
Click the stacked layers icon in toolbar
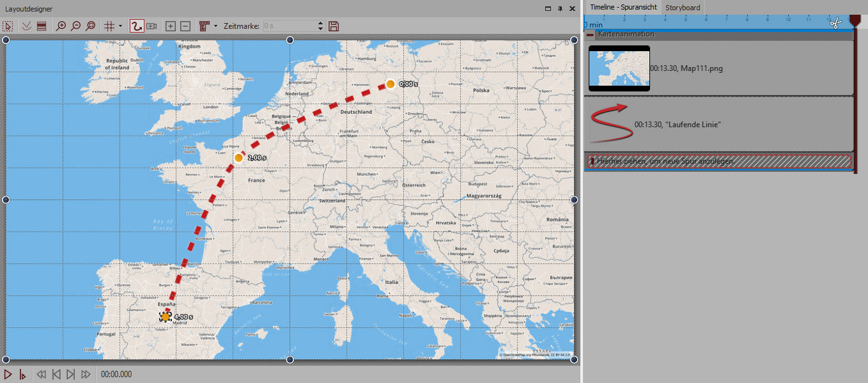point(42,26)
